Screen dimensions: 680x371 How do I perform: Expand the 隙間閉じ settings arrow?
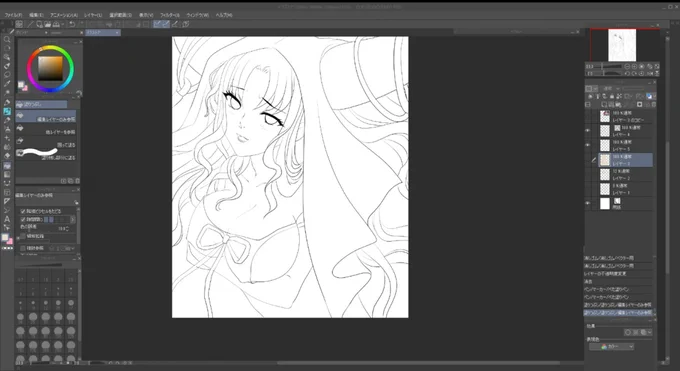click(72, 220)
